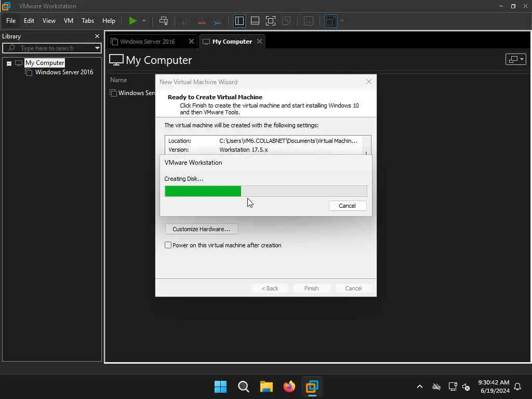Open the File menu
The image size is (532, 399).
[x=11, y=21]
